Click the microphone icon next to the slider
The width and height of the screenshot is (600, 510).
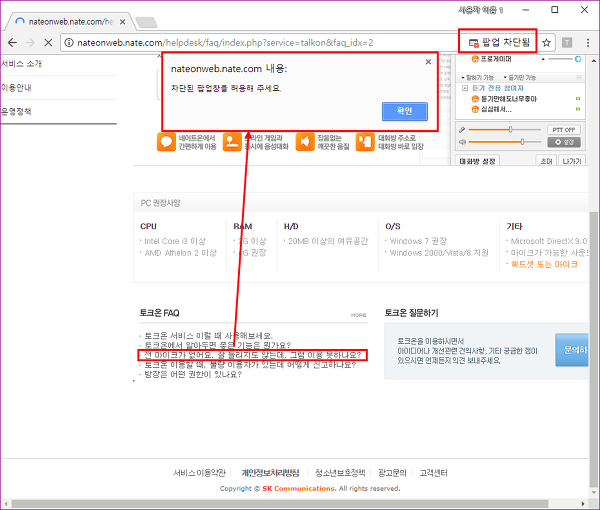[462, 130]
